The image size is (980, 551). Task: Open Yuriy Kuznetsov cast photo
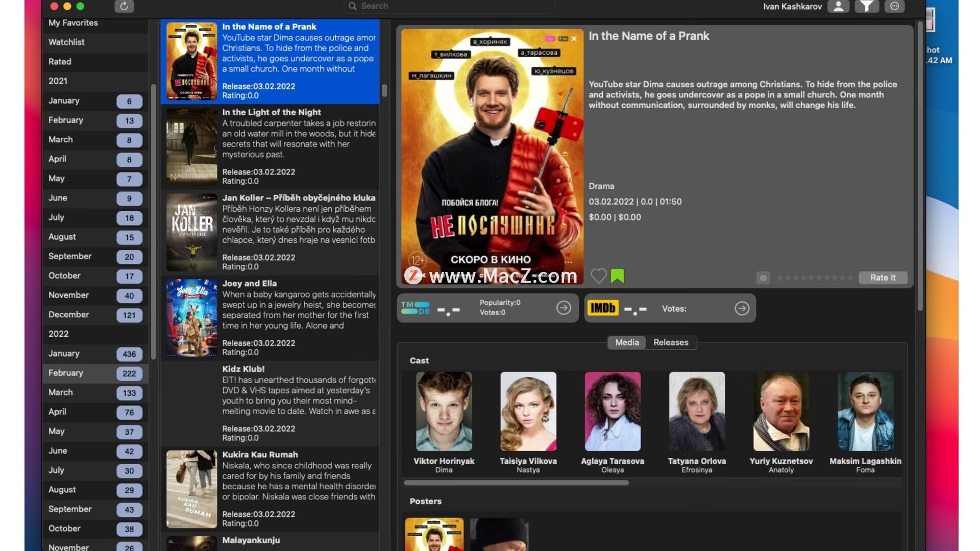tap(781, 411)
